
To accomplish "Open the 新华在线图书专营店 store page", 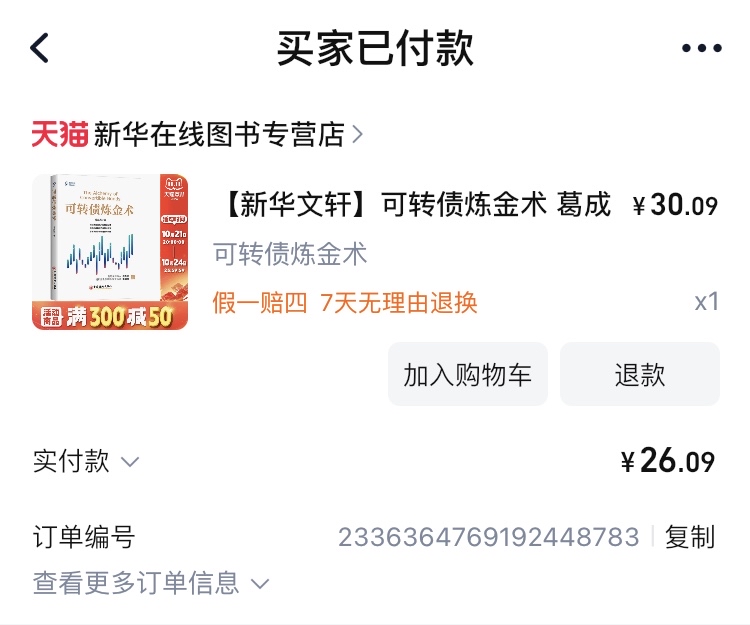I will (219, 134).
